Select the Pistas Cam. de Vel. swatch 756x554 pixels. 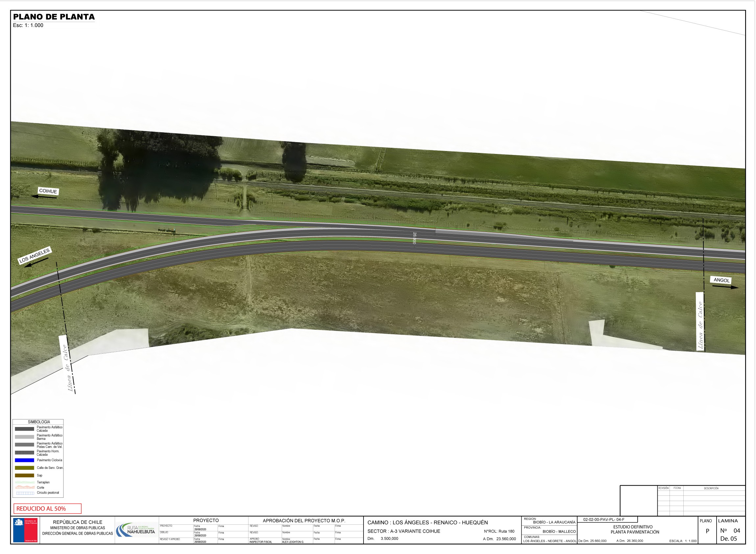(24, 445)
